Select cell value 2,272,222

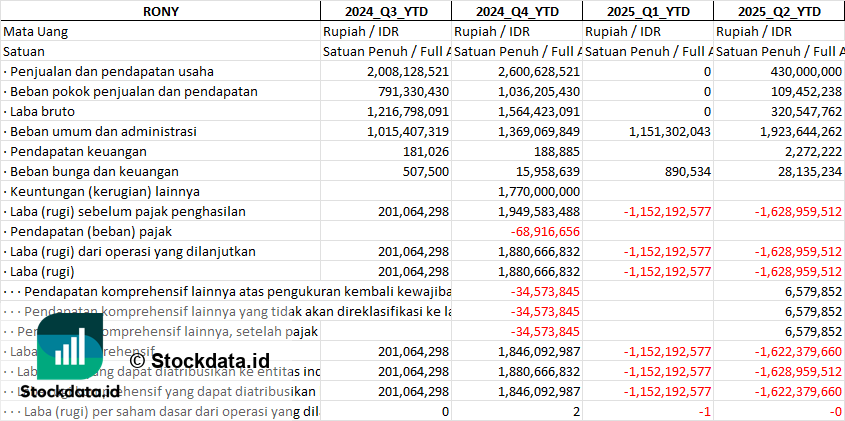point(816,151)
